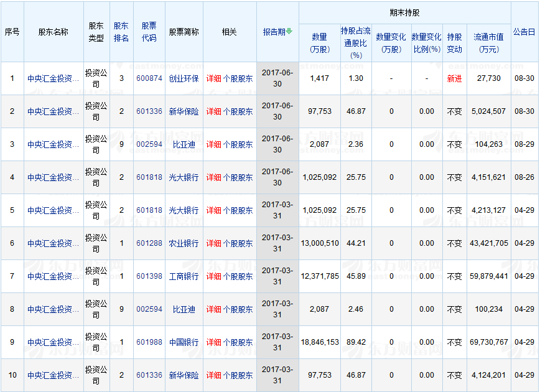This screenshot has width=540, height=392.
Task: Select market value 5,024,507
Action: 489,111
